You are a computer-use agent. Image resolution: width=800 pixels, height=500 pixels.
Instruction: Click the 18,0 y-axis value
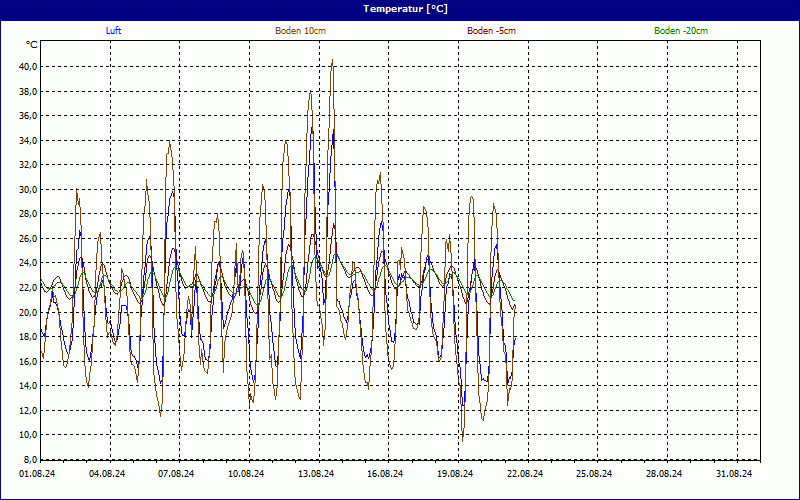coord(28,337)
